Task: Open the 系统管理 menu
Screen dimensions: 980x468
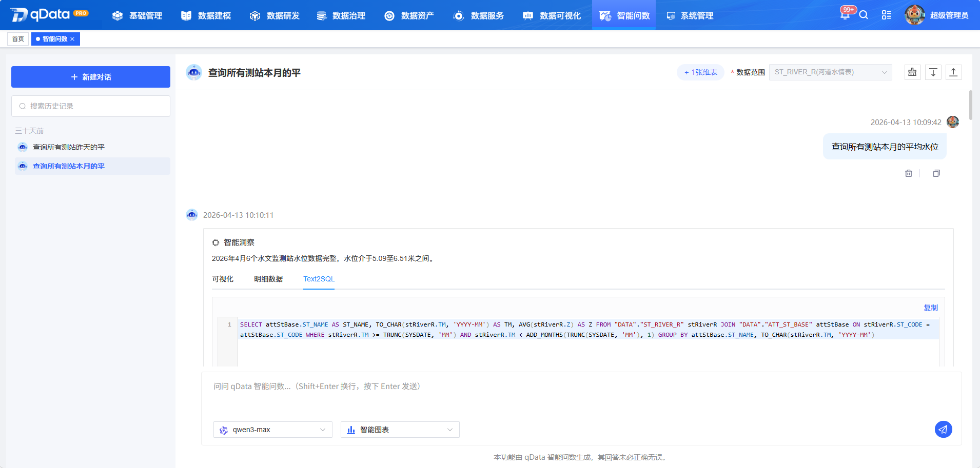Action: (x=690, y=15)
